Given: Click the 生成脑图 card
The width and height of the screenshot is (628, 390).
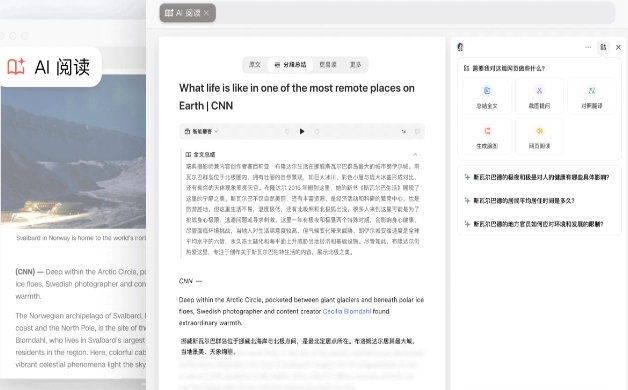Looking at the screenshot, I should 487,136.
